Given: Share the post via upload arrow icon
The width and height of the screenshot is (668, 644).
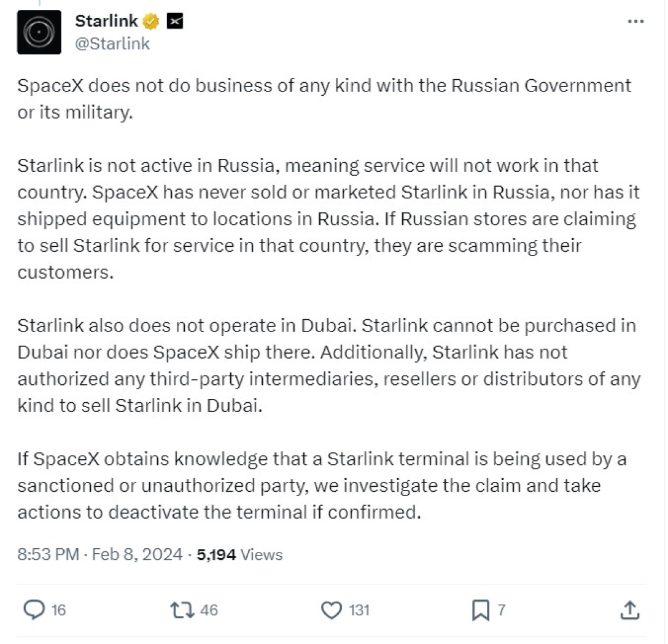Looking at the screenshot, I should coord(630,610).
